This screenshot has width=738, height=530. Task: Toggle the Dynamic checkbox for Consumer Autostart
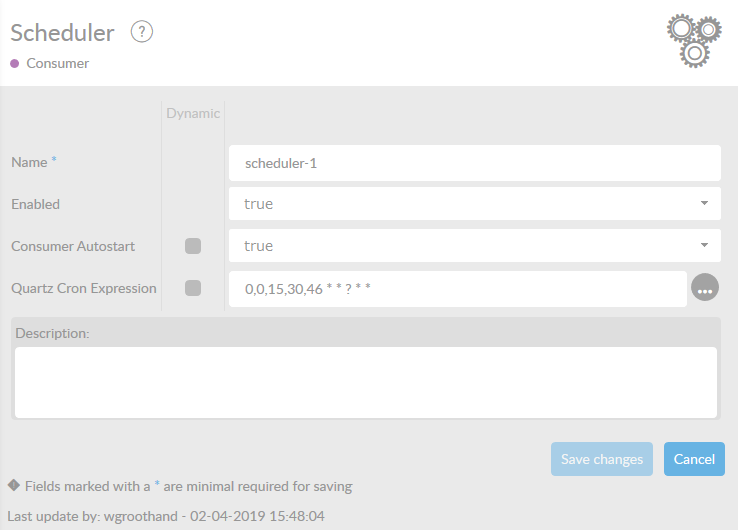(x=193, y=246)
